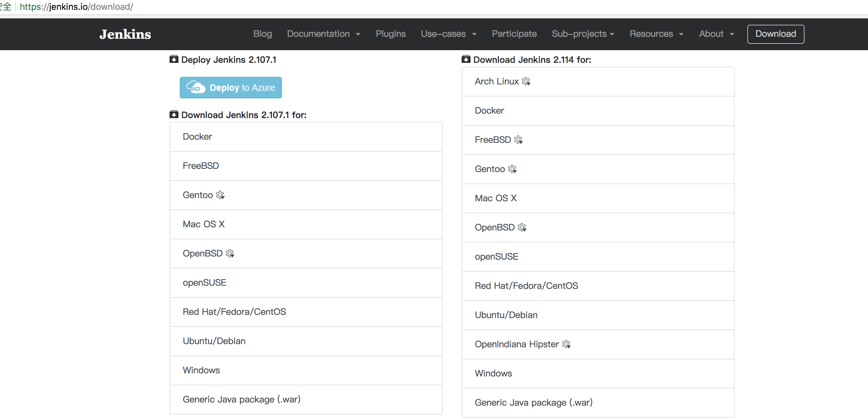
Task: Expand the Resources menu
Action: click(656, 34)
